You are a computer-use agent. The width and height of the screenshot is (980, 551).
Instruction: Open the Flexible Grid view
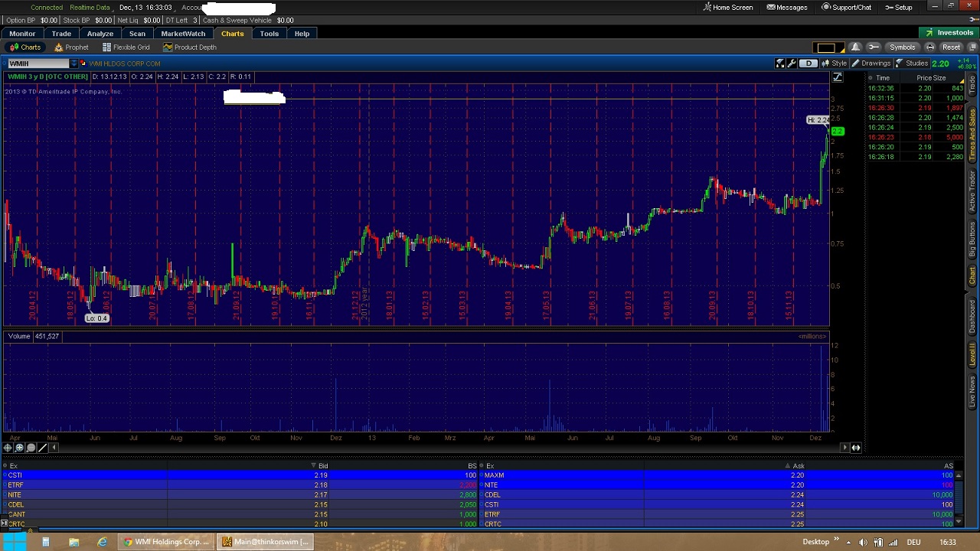point(126,47)
